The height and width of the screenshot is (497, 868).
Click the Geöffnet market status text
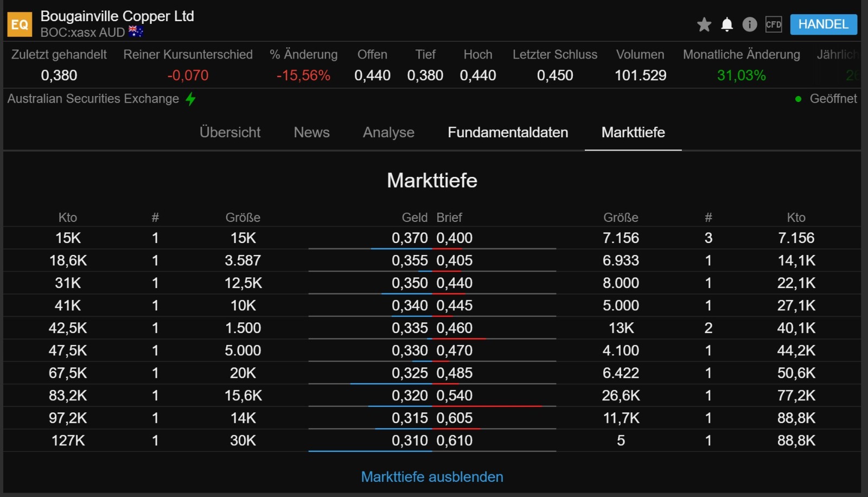pos(833,99)
